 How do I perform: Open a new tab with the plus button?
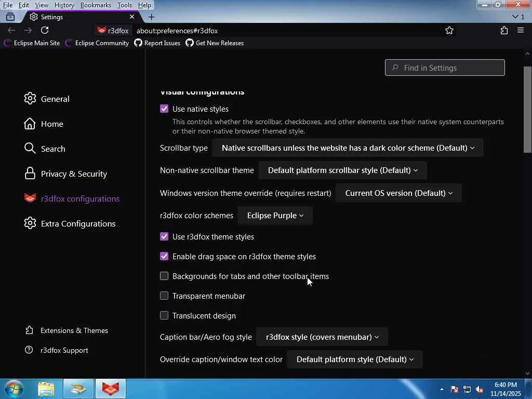pyautogui.click(x=151, y=17)
